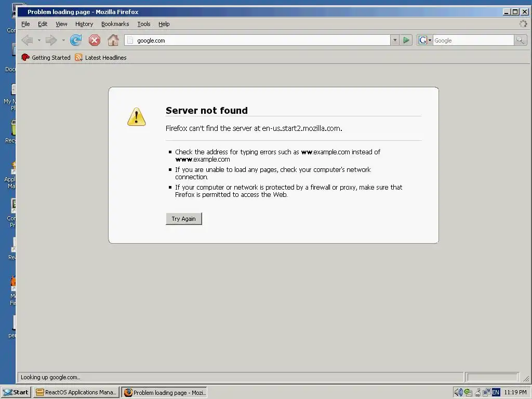Open the Bookmarks menu
Viewport: 532px width, 399px height.
pyautogui.click(x=115, y=24)
